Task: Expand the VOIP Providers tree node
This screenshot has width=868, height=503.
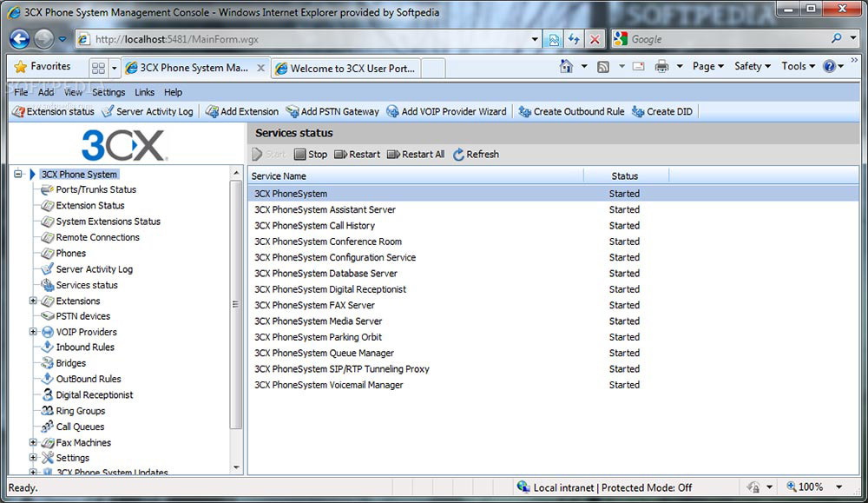Action: pyautogui.click(x=33, y=332)
